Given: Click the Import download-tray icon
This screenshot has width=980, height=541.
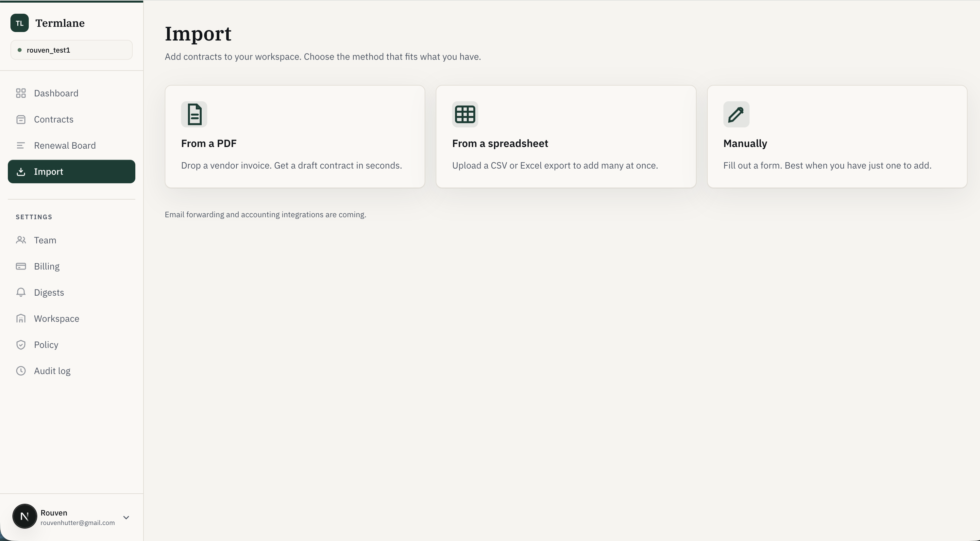Looking at the screenshot, I should (21, 172).
